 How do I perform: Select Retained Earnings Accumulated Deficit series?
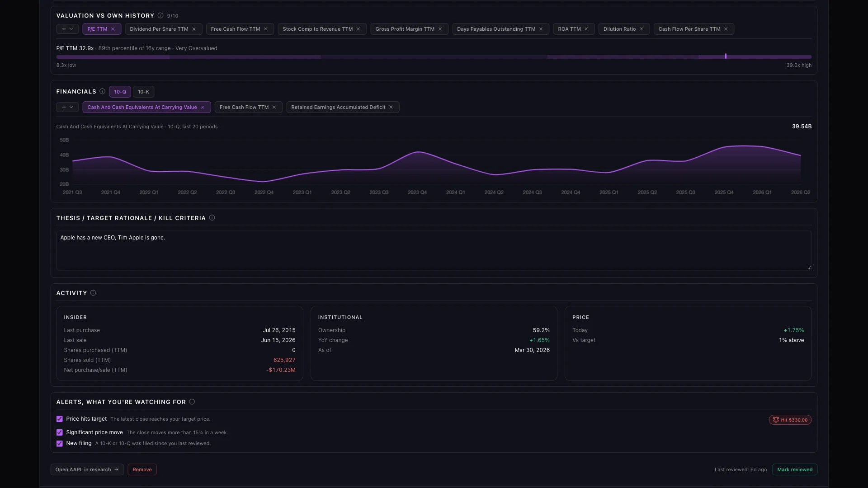[338, 107]
